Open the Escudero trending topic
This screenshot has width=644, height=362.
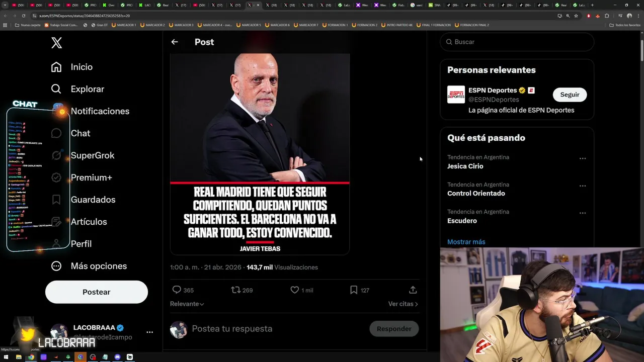point(462,221)
